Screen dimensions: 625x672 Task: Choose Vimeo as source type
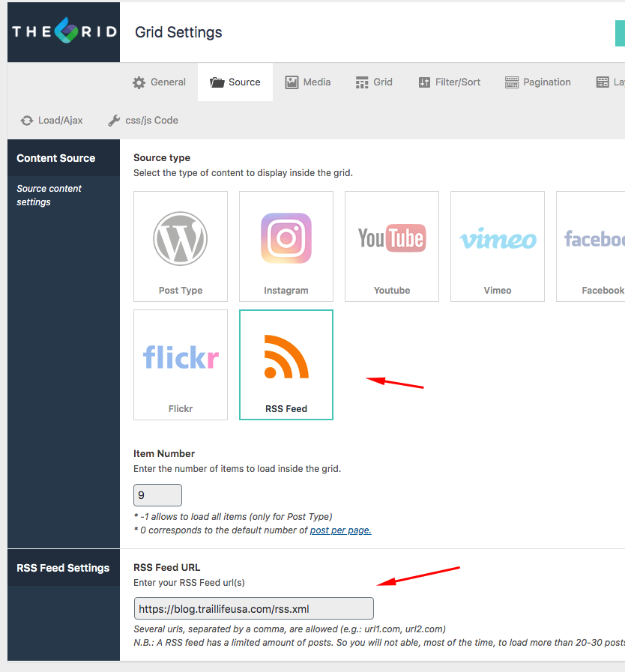coord(498,246)
